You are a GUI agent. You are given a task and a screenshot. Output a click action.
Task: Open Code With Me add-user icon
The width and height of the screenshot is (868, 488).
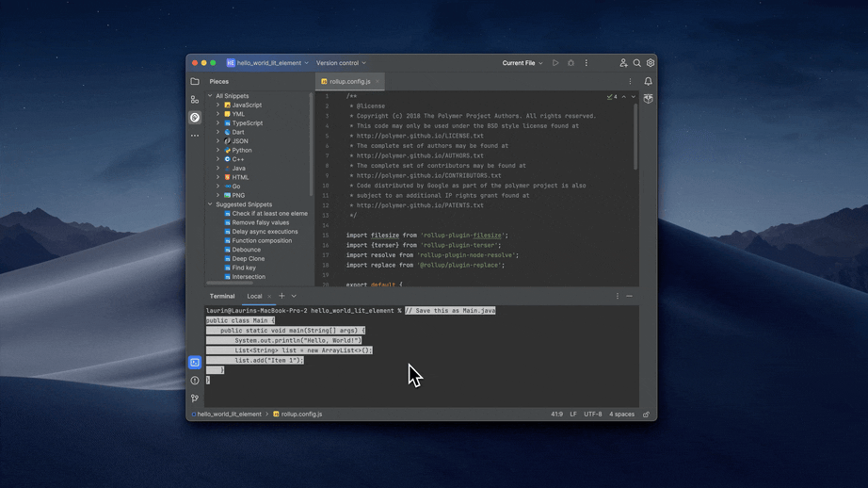click(x=623, y=63)
